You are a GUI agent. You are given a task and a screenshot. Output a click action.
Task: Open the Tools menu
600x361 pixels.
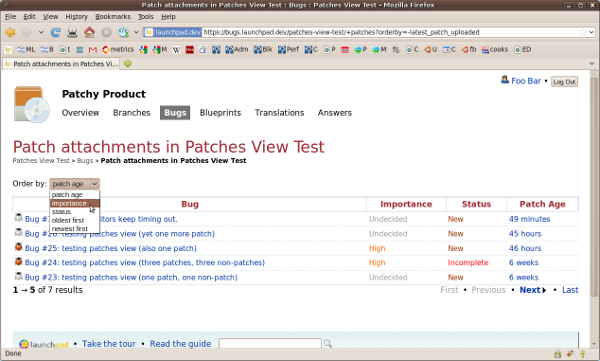(x=145, y=16)
